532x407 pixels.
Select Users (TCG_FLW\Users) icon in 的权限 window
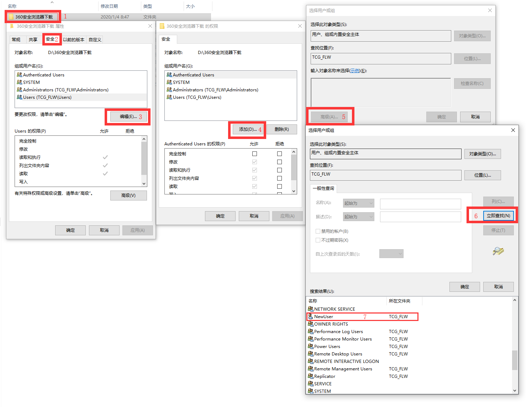(169, 97)
